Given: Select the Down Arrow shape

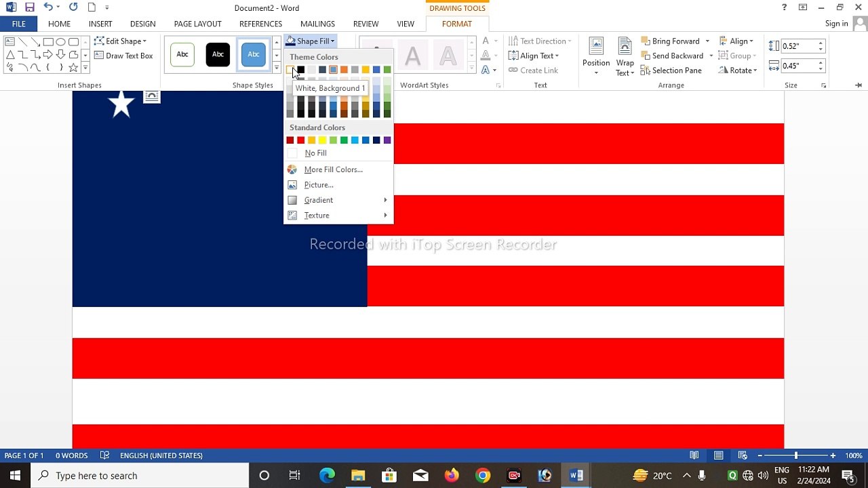Looking at the screenshot, I should (61, 54).
